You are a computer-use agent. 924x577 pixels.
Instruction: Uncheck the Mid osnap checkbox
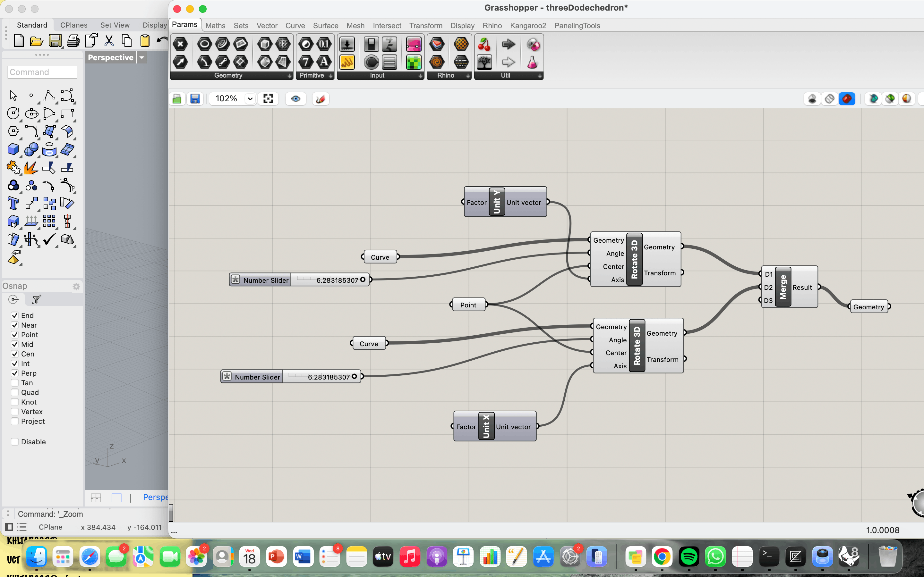coord(15,344)
